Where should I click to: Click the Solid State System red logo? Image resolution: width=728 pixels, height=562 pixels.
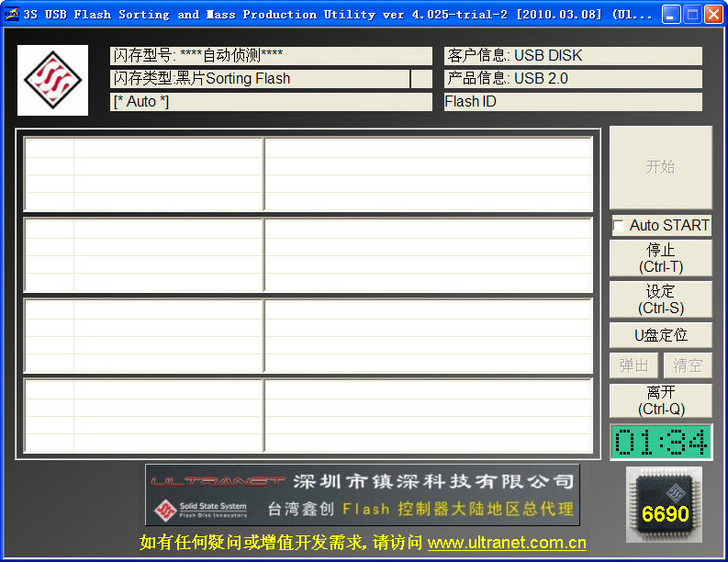53,80
